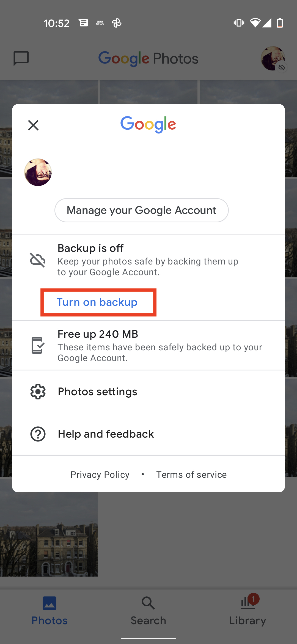
Task: Click the crossed-out cloud backup icon
Action: pyautogui.click(x=38, y=260)
